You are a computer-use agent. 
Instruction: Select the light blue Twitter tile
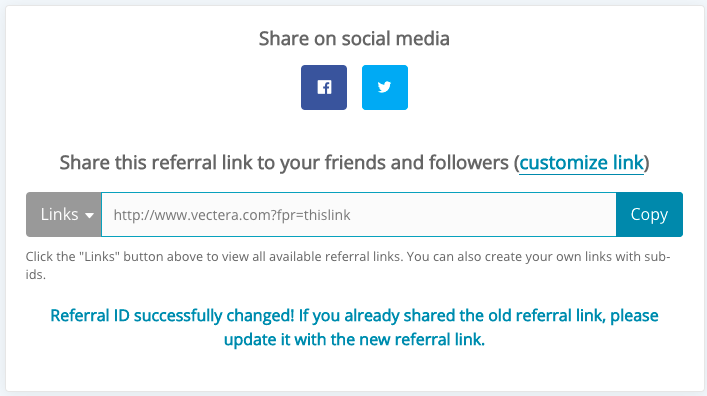[385, 87]
